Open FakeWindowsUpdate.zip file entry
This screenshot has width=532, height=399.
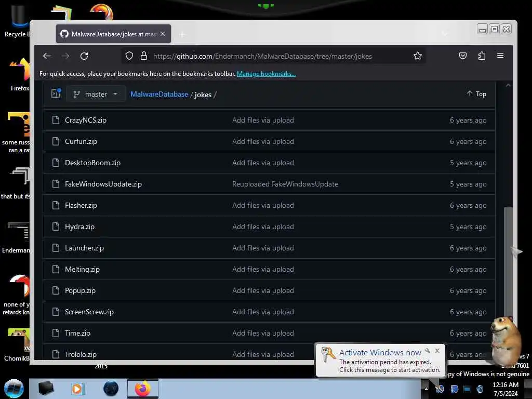pyautogui.click(x=103, y=184)
